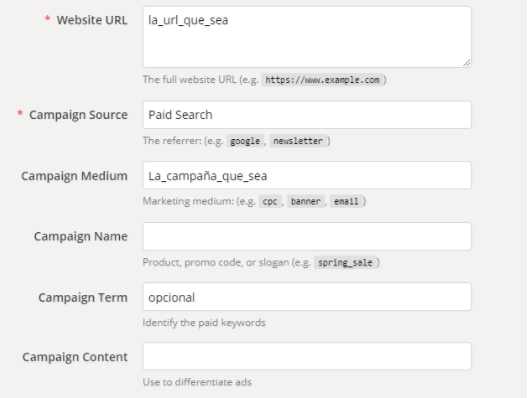Image resolution: width=528 pixels, height=398 pixels.
Task: Click the cpc example tag
Action: (x=270, y=201)
